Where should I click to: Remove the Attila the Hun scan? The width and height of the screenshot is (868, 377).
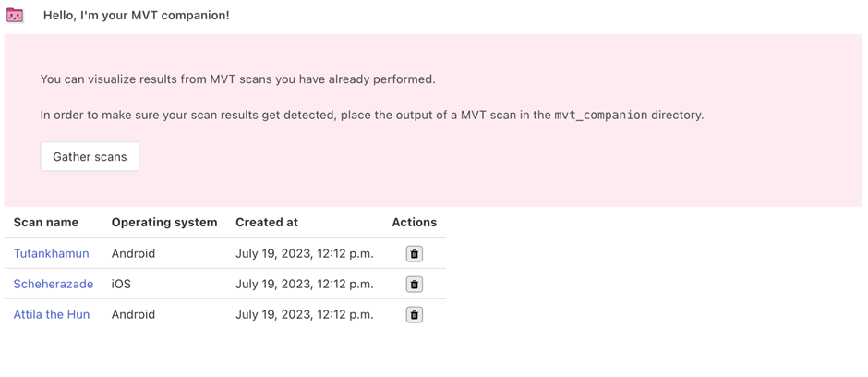coord(414,315)
